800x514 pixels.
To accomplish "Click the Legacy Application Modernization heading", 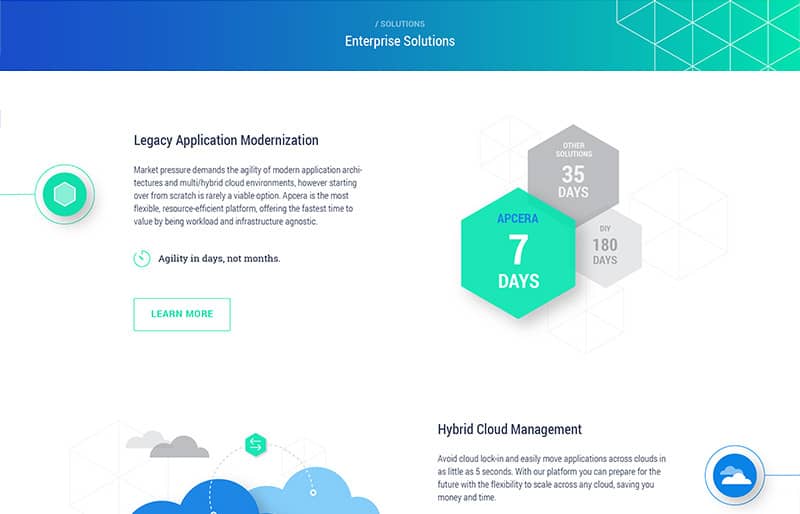I will tap(226, 140).
